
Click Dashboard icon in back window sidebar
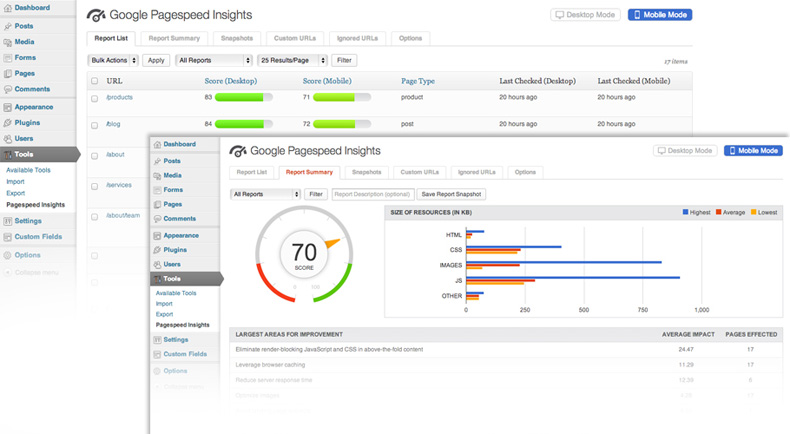coord(8,8)
